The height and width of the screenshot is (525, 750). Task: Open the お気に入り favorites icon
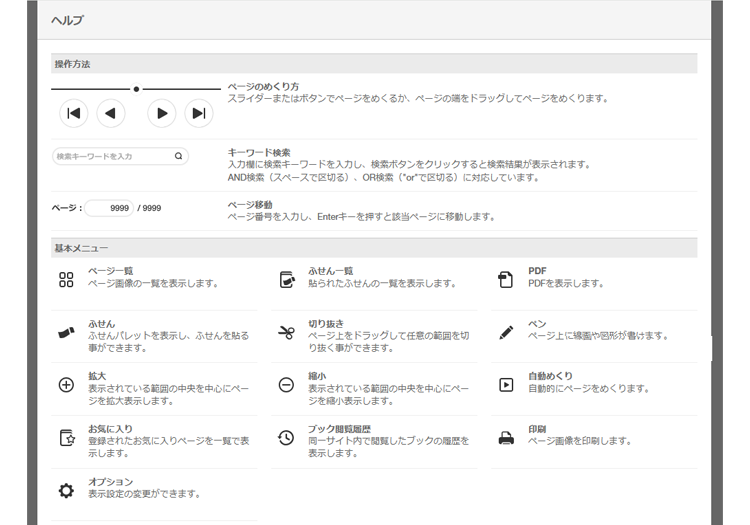click(66, 437)
